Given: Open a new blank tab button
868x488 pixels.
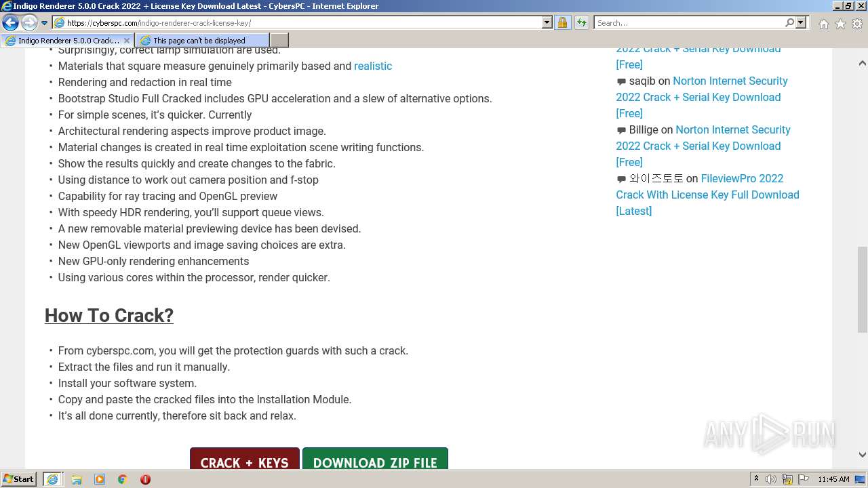Looking at the screenshot, I should point(279,41).
